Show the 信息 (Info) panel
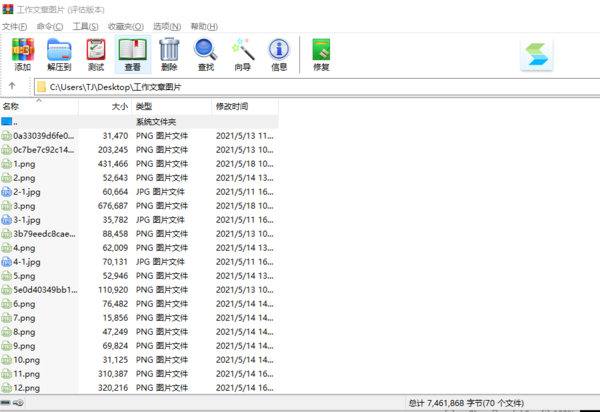Screen dimensions: 600x412 279,54
